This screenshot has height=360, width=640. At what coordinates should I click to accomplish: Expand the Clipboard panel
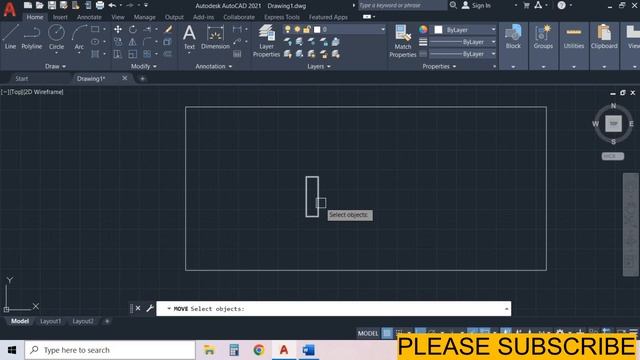click(x=604, y=67)
